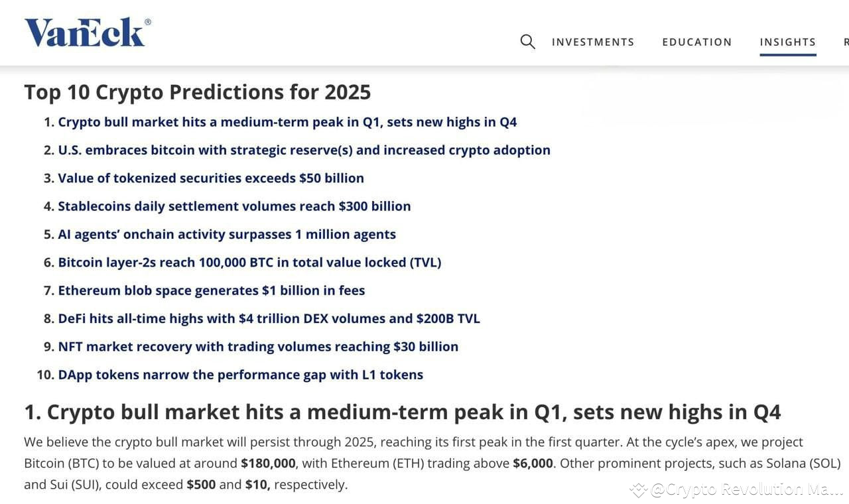
Task: Select the tokenized securities $50 billion prediction
Action: click(x=211, y=178)
